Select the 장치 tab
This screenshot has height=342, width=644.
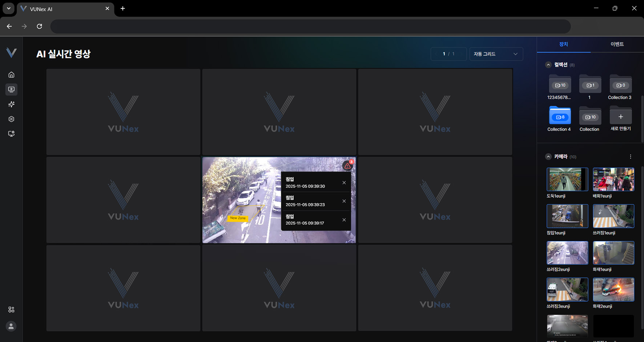[x=563, y=44]
